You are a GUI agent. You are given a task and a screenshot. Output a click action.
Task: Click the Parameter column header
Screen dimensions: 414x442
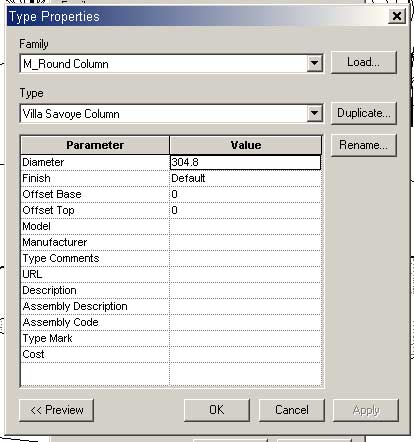pyautogui.click(x=95, y=145)
